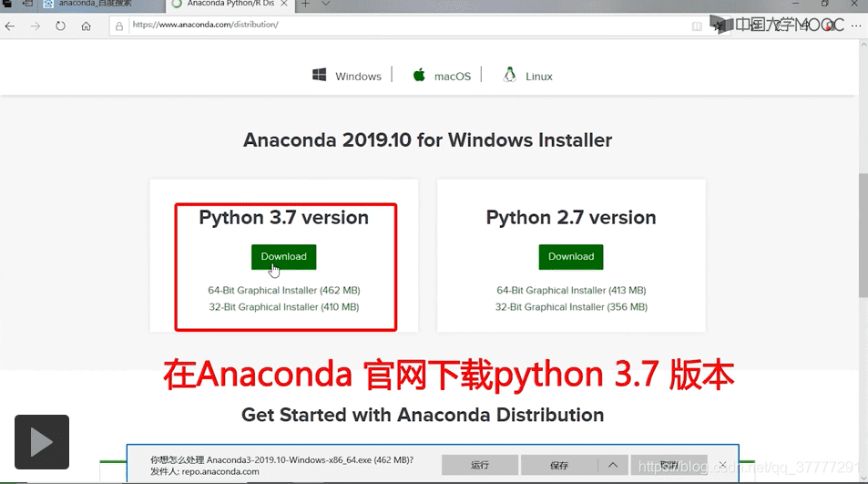This screenshot has height=484, width=868.
Task: Download the Python 2.7 version
Action: click(x=571, y=257)
